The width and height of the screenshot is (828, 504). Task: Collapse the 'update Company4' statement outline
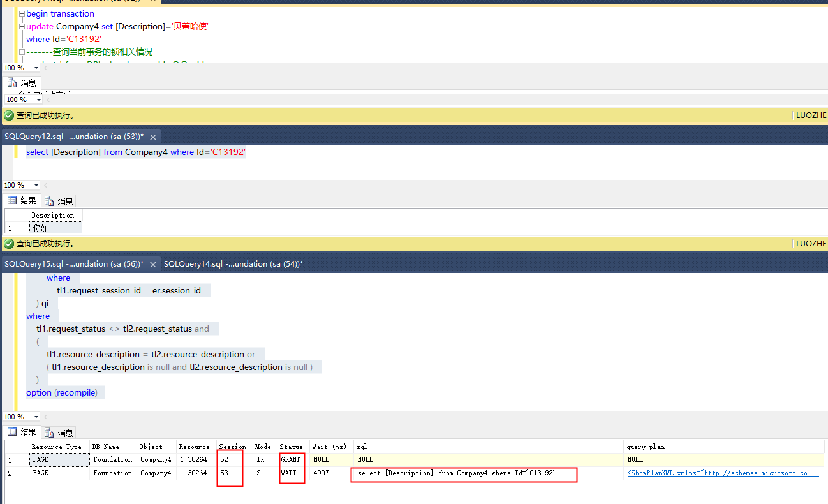(x=22, y=27)
